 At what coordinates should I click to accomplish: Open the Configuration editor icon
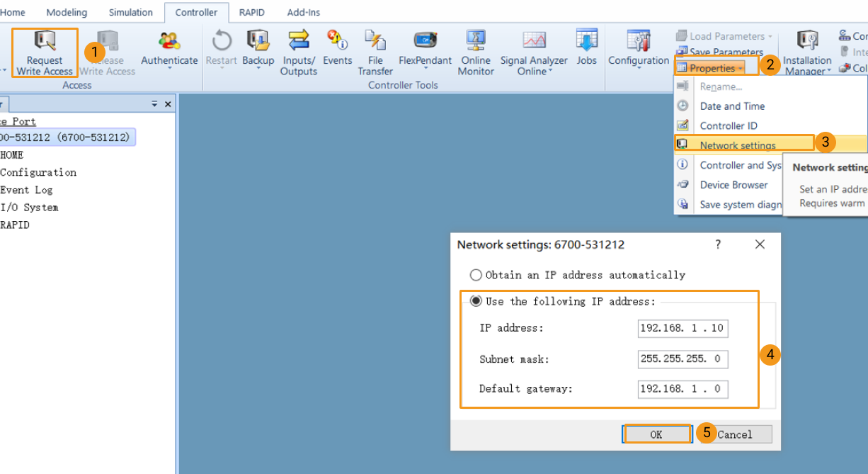(x=639, y=40)
